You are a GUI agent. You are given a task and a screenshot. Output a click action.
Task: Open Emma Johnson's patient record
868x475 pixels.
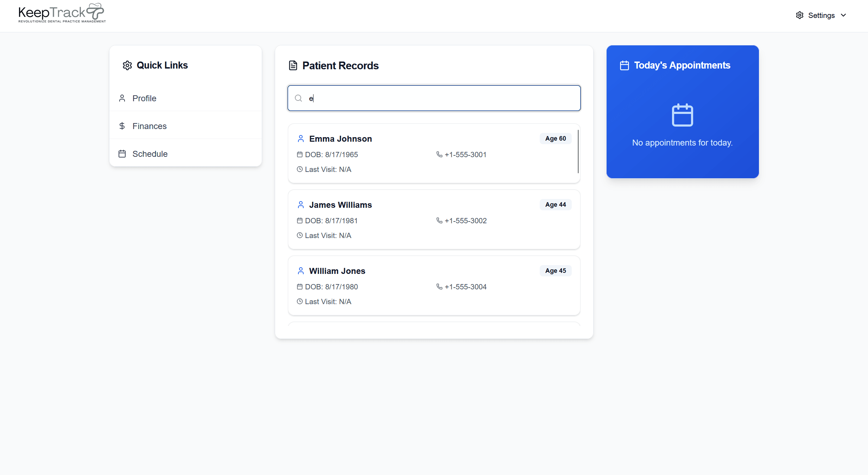[340, 139]
